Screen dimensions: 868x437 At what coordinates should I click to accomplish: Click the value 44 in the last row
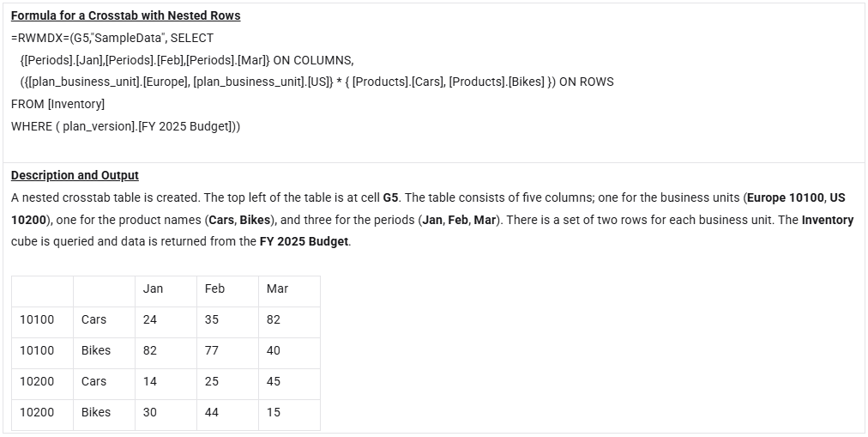point(212,412)
